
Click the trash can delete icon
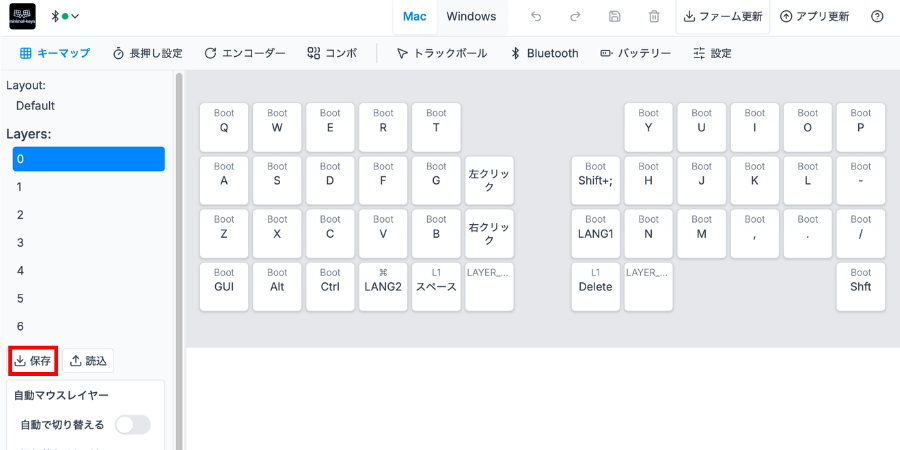pyautogui.click(x=654, y=17)
